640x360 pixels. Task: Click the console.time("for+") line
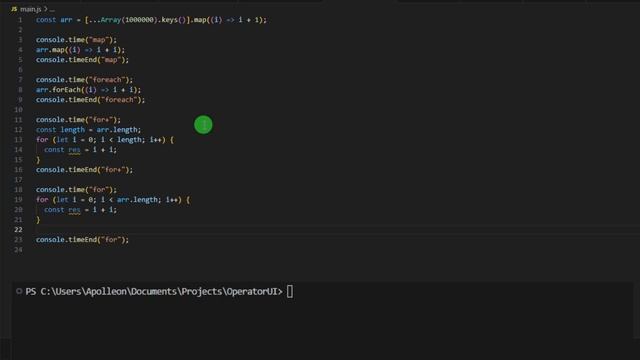pyautogui.click(x=78, y=120)
